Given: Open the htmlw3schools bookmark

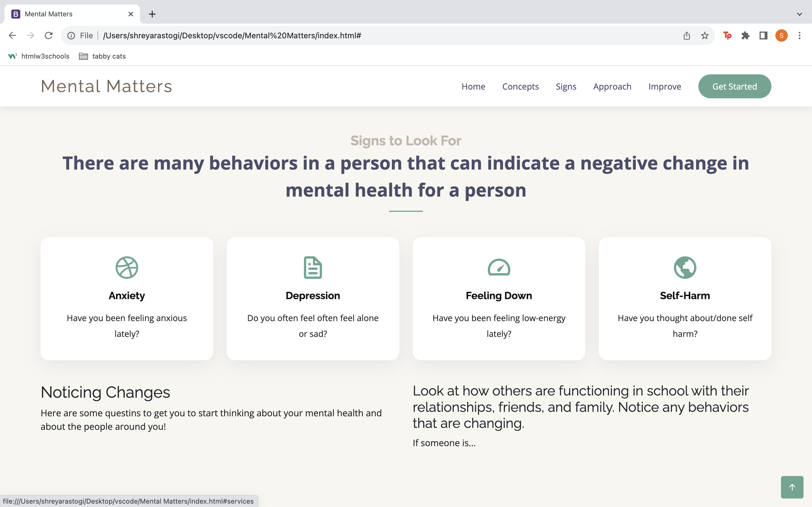Looking at the screenshot, I should click(39, 56).
